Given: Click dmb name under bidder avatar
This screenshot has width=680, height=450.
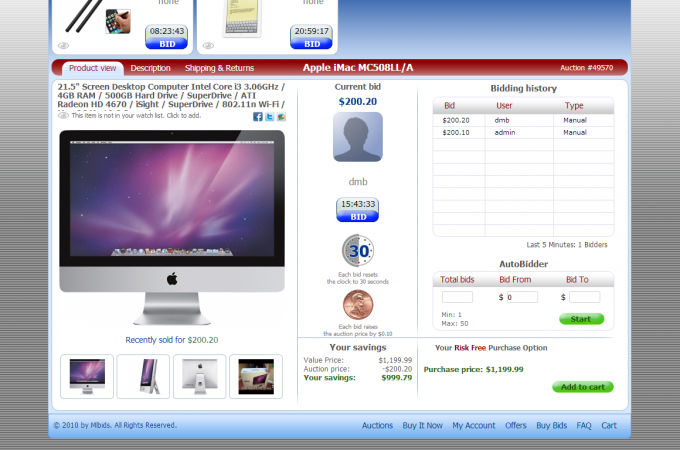Looking at the screenshot, I should click(358, 182).
